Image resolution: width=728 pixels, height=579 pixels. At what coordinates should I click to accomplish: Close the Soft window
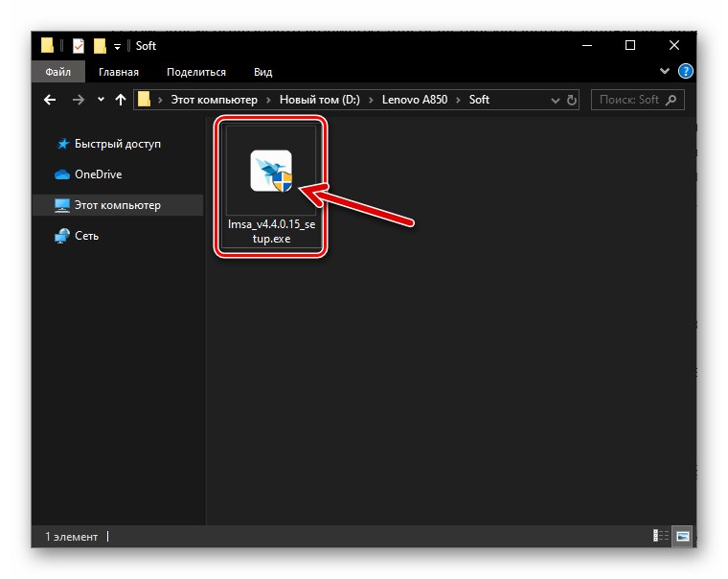click(674, 45)
